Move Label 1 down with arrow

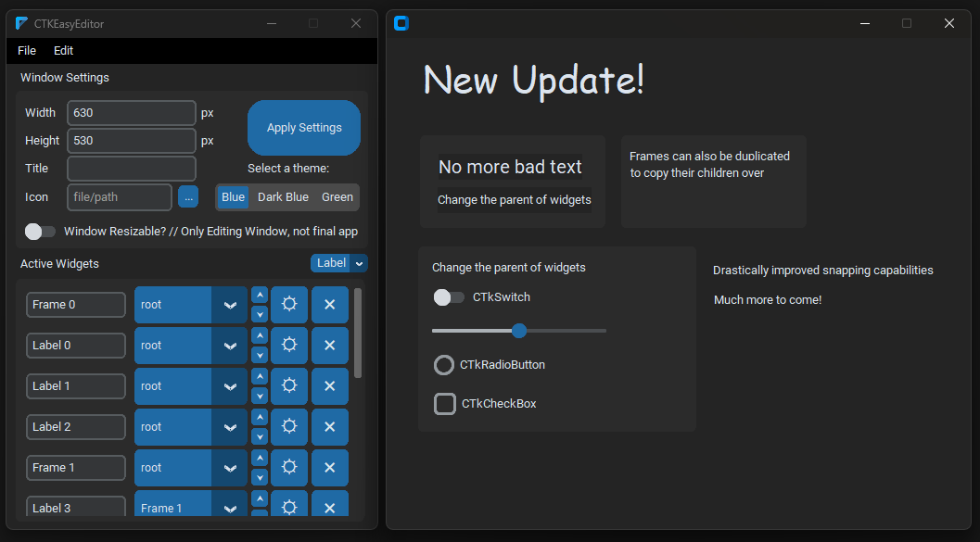(260, 396)
